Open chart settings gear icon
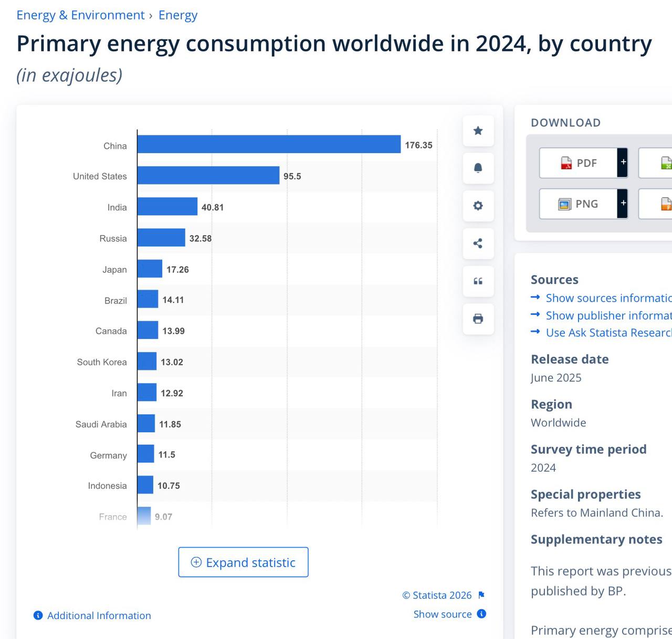672x639 pixels. pyautogui.click(x=478, y=206)
